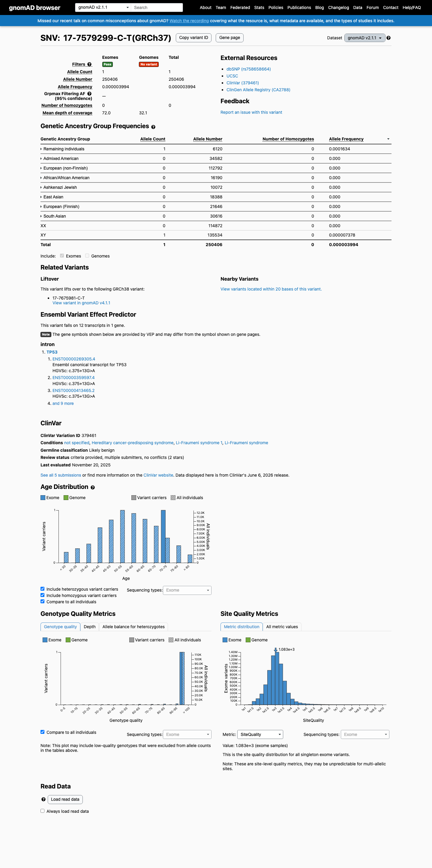Click the gnomAD browser logo
The image size is (432, 868).
[x=35, y=8]
